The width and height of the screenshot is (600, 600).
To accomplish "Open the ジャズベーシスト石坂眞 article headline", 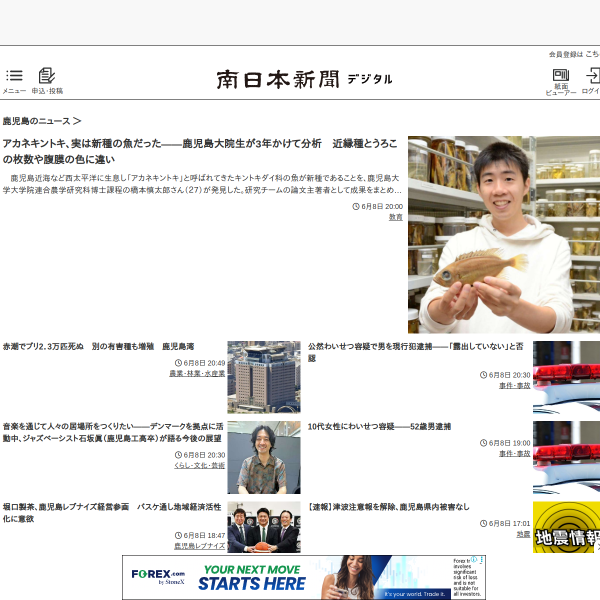I will click(x=113, y=432).
